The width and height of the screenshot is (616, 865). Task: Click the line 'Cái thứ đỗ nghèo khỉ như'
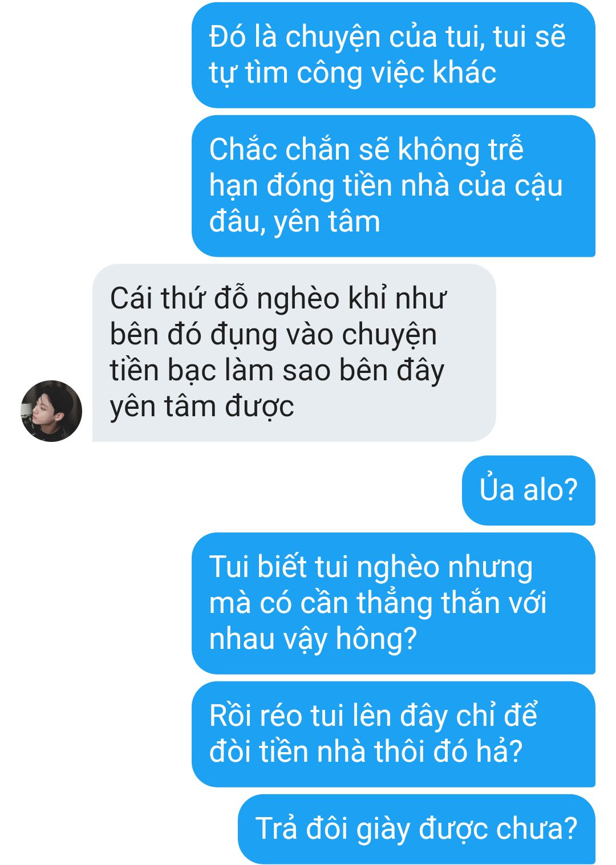pyautogui.click(x=278, y=298)
